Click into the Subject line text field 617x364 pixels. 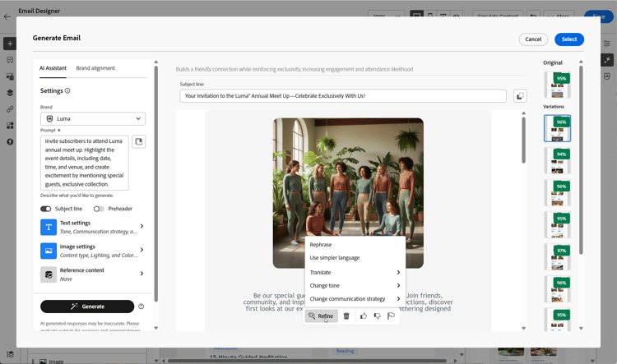(343, 96)
